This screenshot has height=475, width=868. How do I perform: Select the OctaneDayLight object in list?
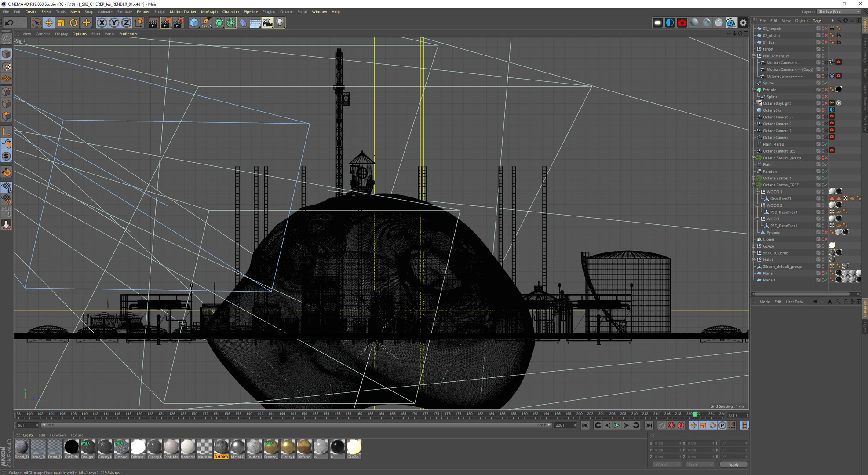777,103
